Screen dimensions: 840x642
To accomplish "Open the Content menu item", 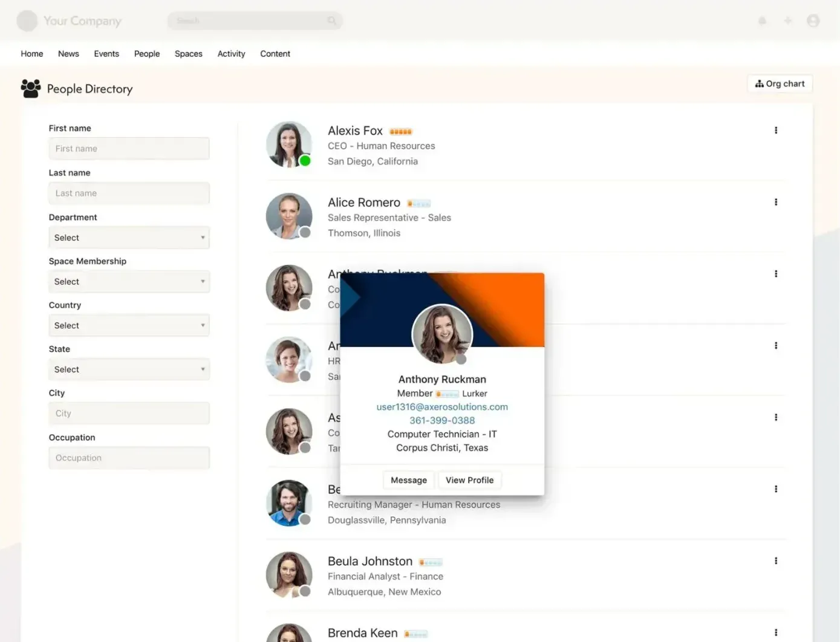I will pos(275,54).
